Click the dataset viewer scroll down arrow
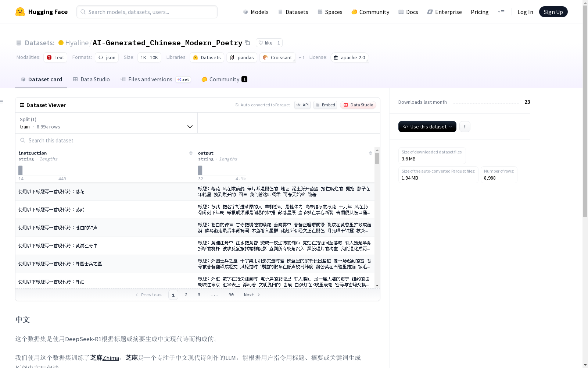Image resolution: width=588 pixels, height=368 pixels. 377,286
